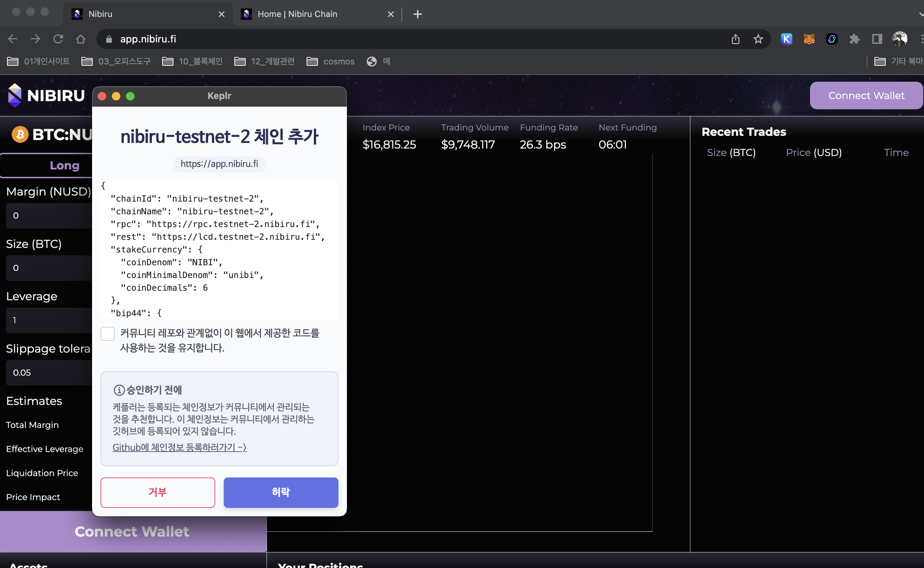The height and width of the screenshot is (568, 924).
Task: Expand the 10_블록체인 bookmark folder
Action: [x=192, y=61]
